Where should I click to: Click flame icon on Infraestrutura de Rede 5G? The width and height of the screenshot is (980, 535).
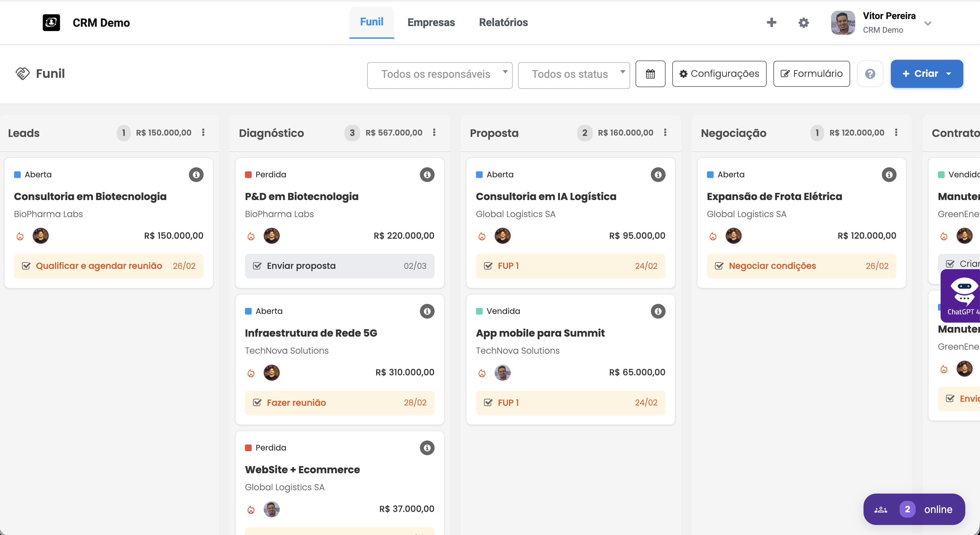tap(251, 373)
